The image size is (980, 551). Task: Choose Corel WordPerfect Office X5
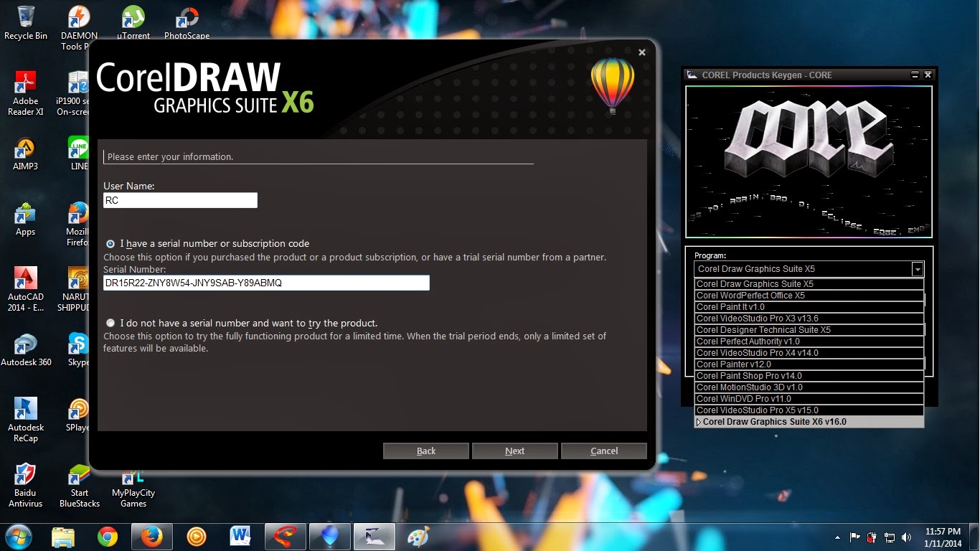(x=809, y=296)
